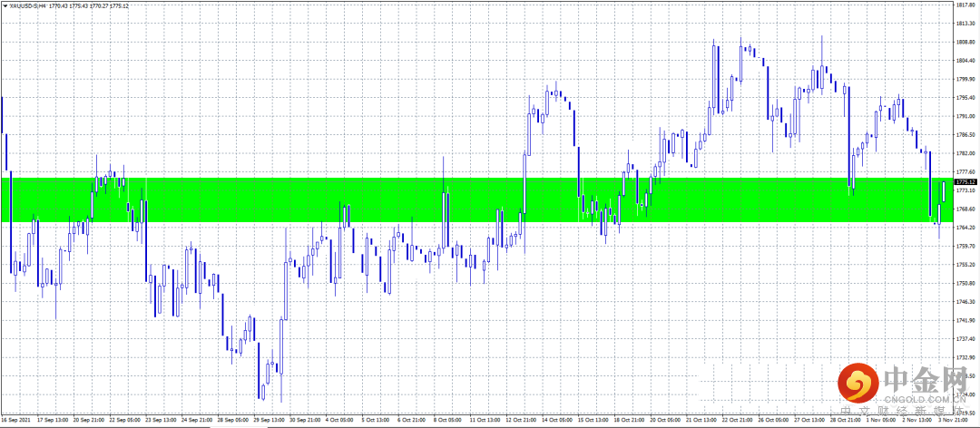Click the 1817.80 price axis label
This screenshot has width=980, height=428.
tap(967, 5)
